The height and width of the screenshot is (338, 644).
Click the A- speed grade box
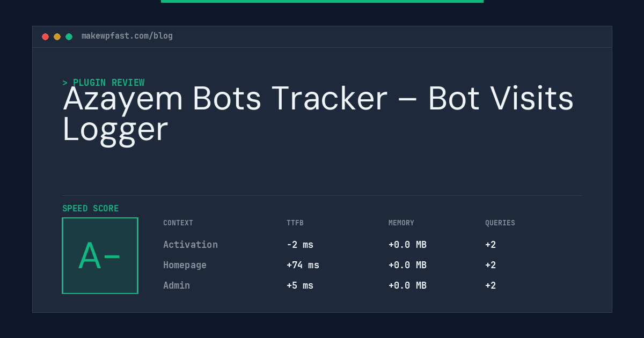click(100, 255)
